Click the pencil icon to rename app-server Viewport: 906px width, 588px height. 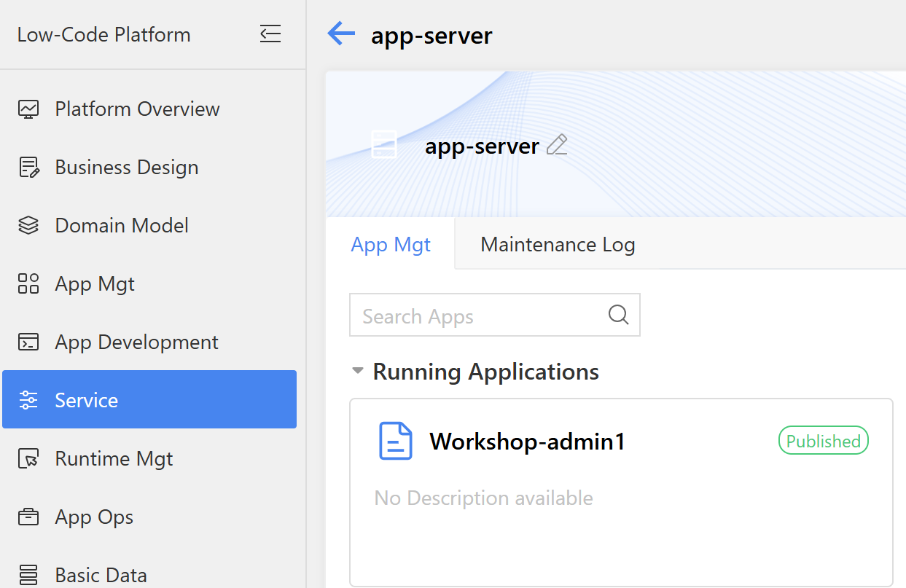[557, 145]
